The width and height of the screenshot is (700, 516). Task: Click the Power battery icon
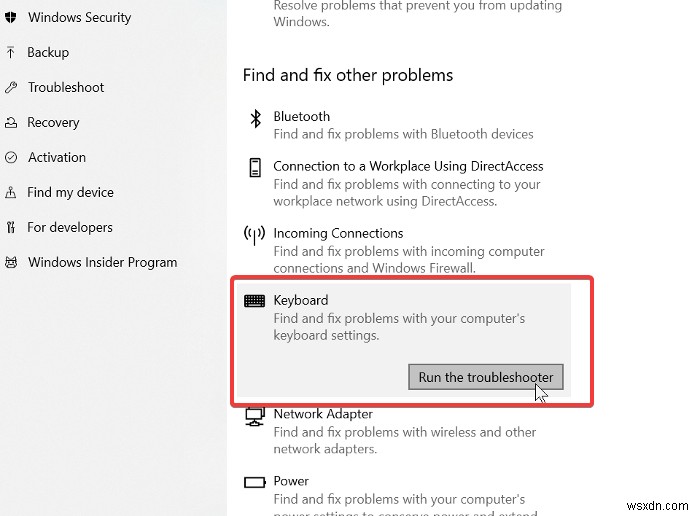pyautogui.click(x=255, y=482)
